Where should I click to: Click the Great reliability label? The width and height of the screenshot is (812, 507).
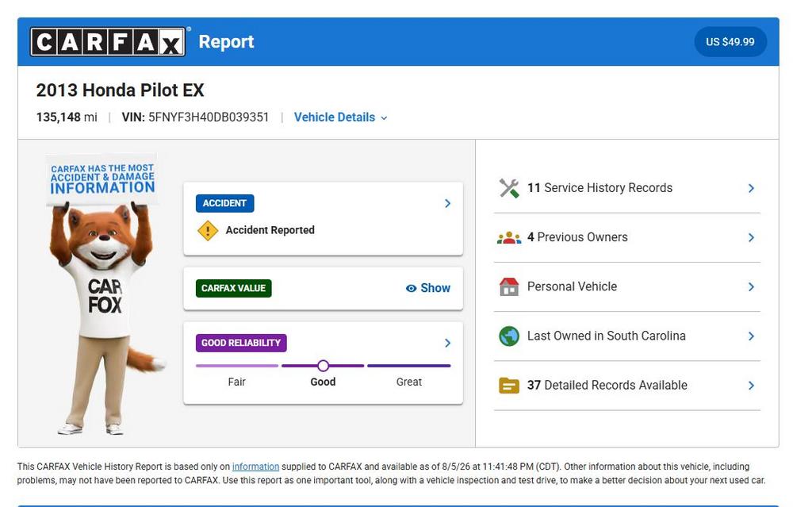(409, 382)
